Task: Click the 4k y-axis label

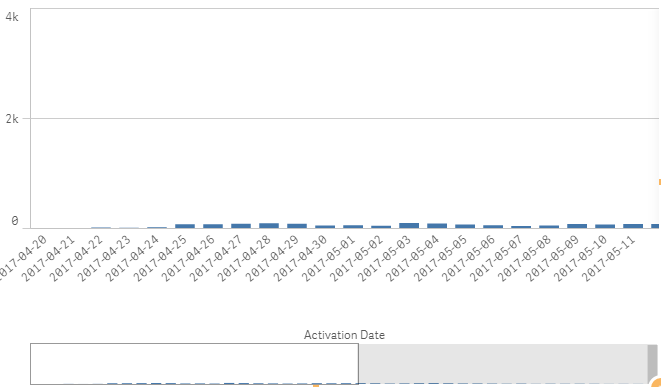Action: pos(12,17)
